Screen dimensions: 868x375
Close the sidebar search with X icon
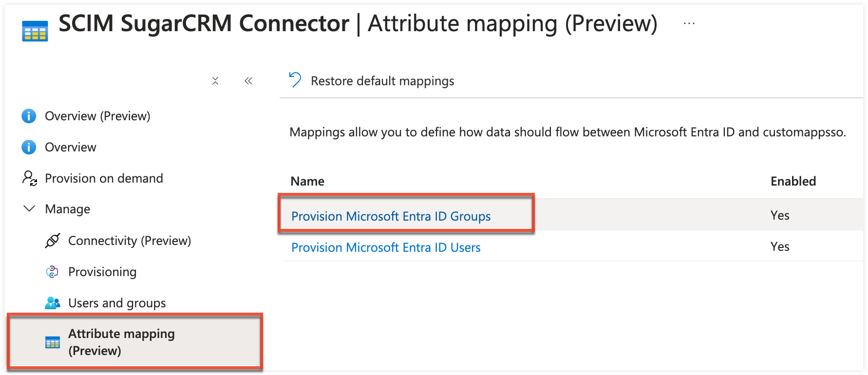coord(215,81)
